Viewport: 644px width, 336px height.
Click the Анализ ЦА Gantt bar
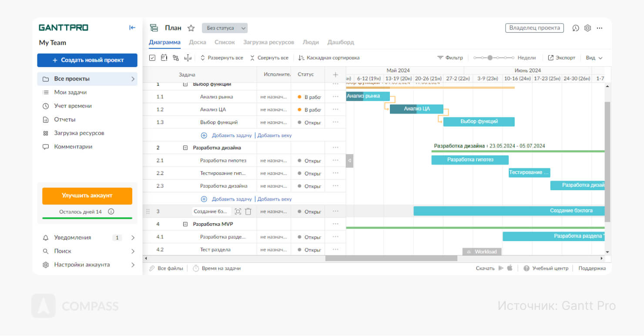tap(416, 109)
